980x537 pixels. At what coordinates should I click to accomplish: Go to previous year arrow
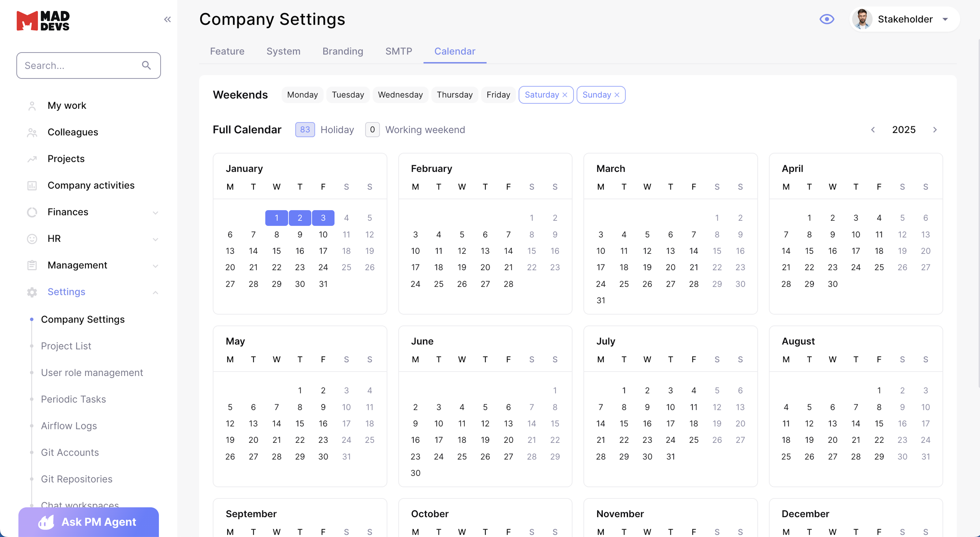pyautogui.click(x=873, y=130)
